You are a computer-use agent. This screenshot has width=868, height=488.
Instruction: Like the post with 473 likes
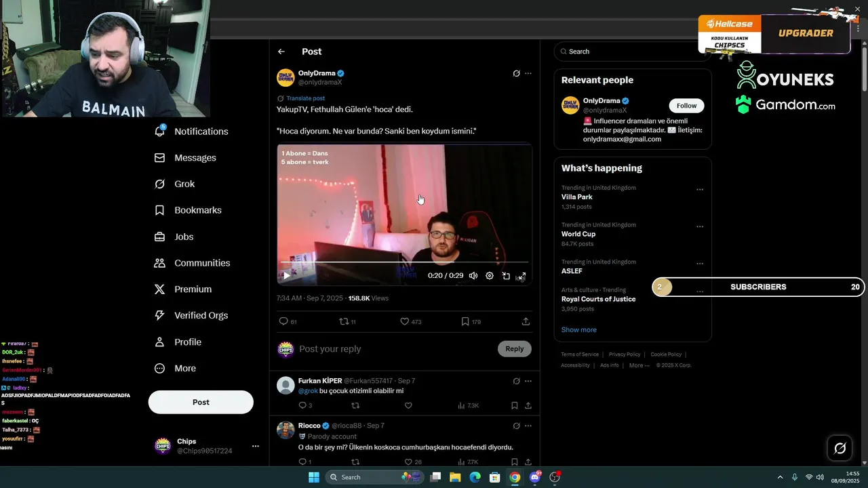[x=405, y=321]
